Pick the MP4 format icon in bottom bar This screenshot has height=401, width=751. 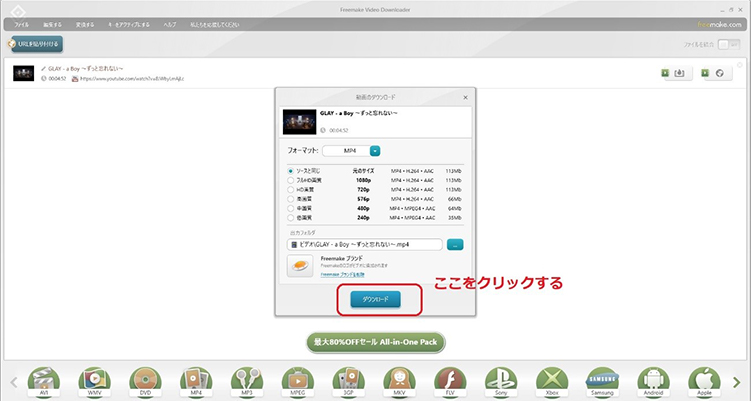click(x=196, y=383)
